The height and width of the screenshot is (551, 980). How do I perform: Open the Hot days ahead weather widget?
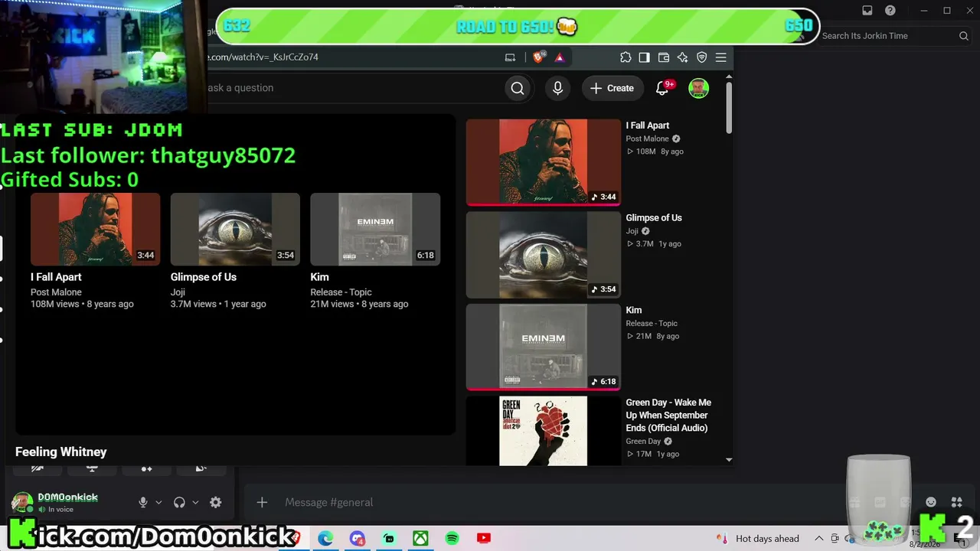tap(758, 539)
